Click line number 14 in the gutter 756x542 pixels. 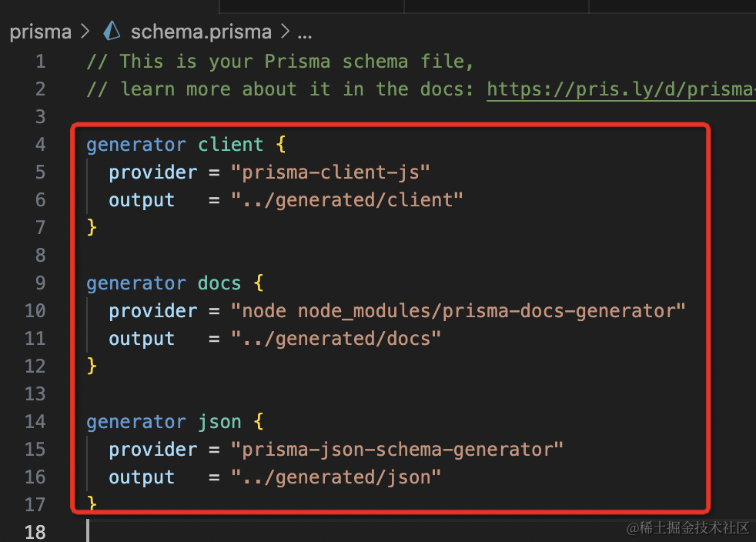click(35, 421)
